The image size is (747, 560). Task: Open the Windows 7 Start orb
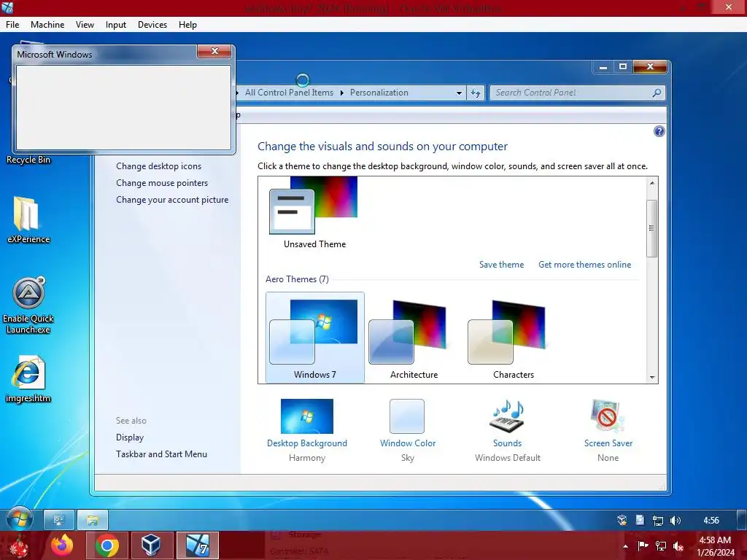coord(20,519)
